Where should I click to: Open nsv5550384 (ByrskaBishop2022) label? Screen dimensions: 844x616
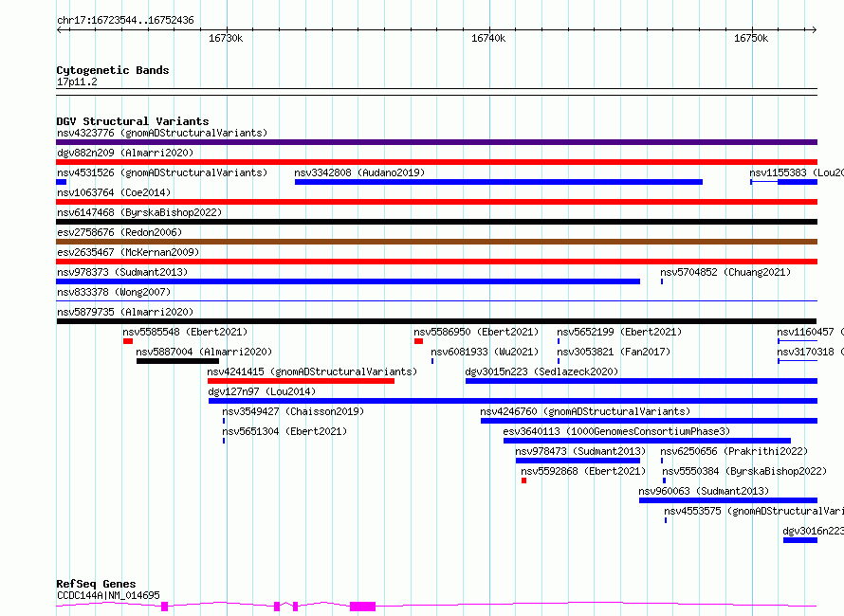pyautogui.click(x=744, y=471)
